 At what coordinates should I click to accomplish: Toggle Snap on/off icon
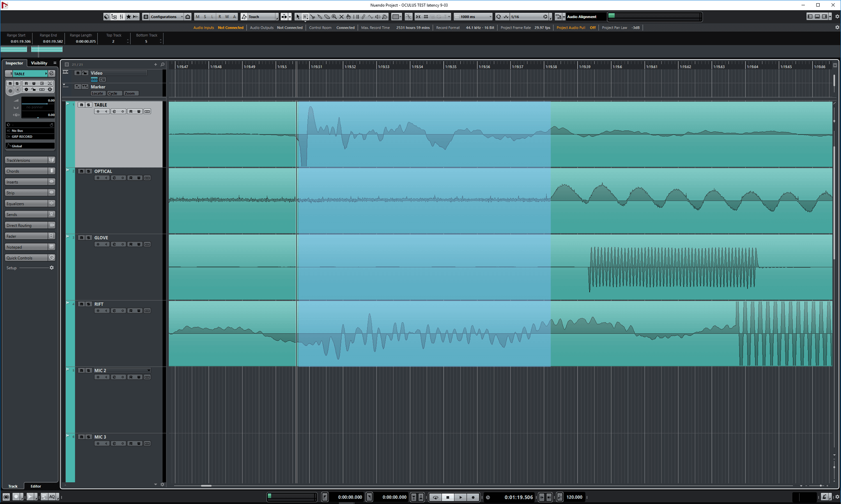[x=418, y=17]
